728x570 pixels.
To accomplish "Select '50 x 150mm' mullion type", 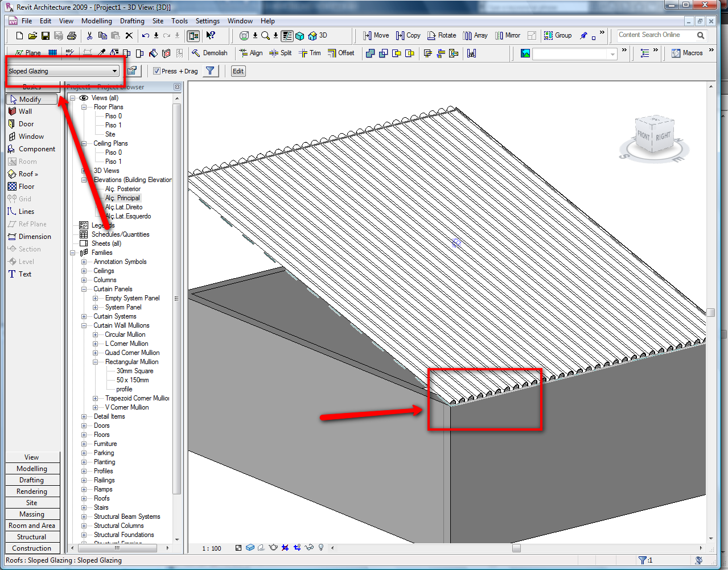I will point(133,380).
